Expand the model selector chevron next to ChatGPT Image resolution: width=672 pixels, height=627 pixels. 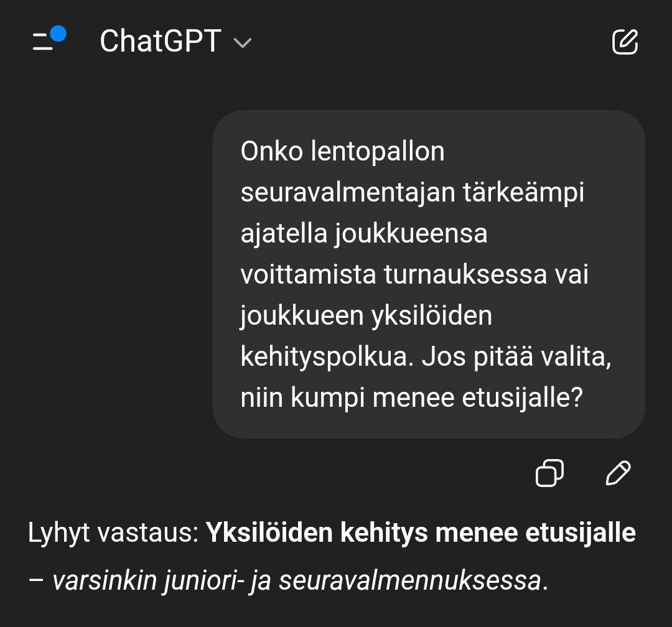242,43
